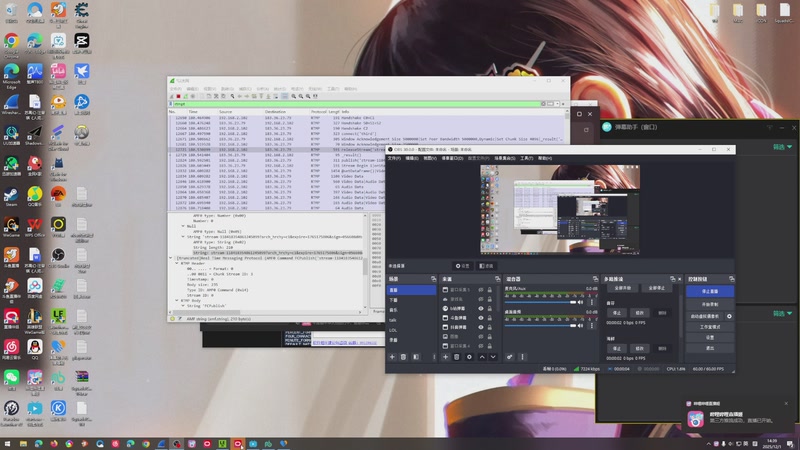Open 麦克风/Aux channel three-dot menu
This screenshot has width=800, height=450.
pyautogui.click(x=592, y=303)
